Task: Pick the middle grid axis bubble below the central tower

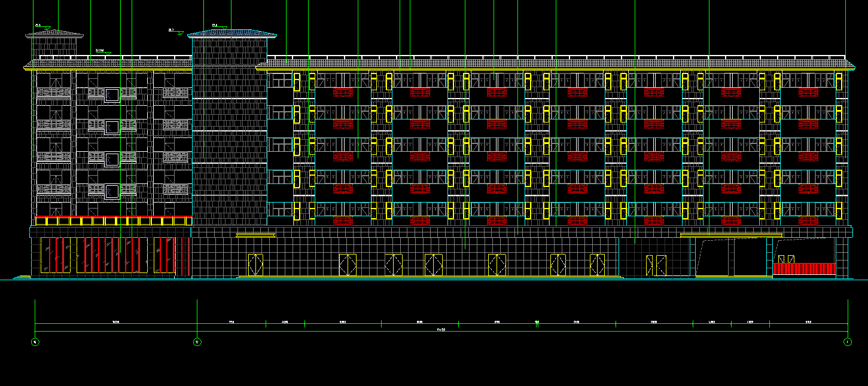Action: [197, 342]
